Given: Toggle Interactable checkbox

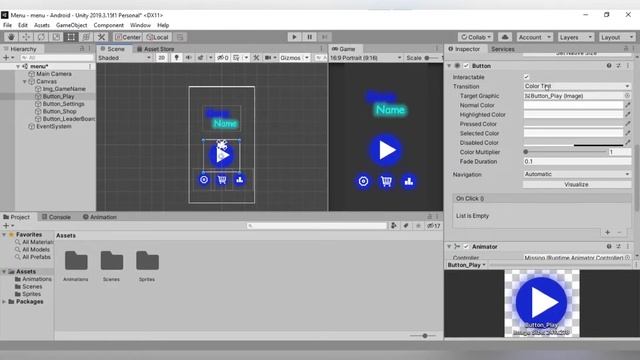Looking at the screenshot, I should click(x=527, y=77).
